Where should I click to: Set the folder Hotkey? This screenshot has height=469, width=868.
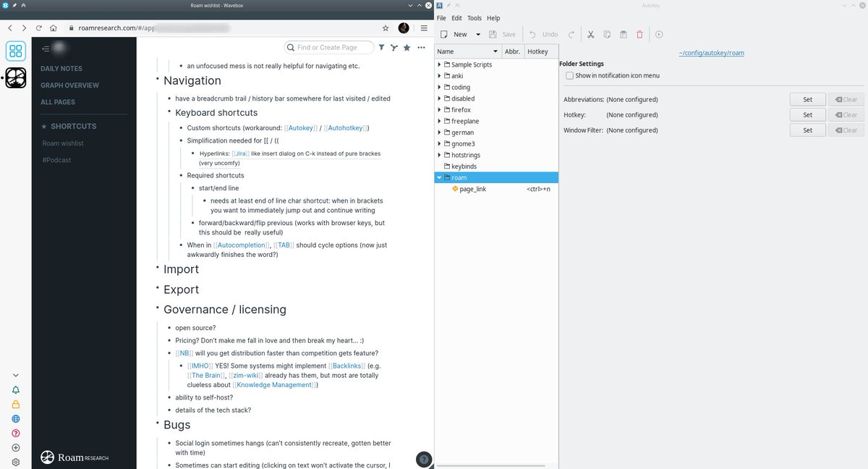point(807,114)
